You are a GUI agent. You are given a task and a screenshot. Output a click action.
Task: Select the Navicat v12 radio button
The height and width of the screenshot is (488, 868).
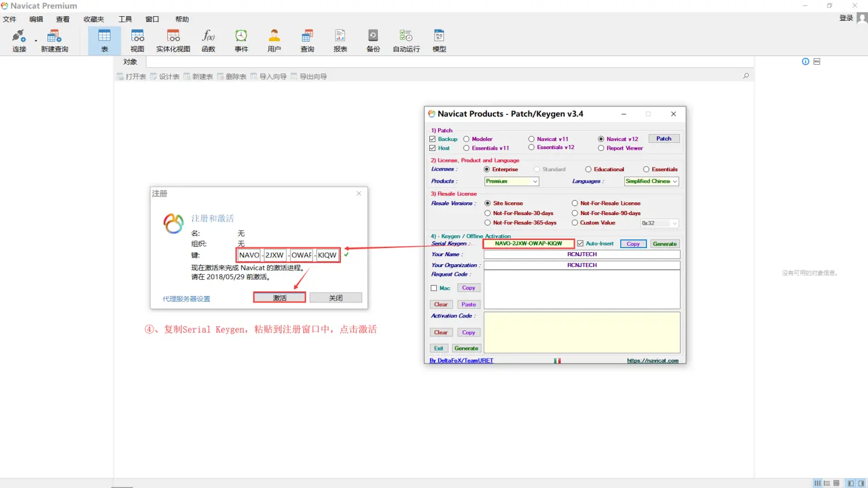(x=601, y=139)
